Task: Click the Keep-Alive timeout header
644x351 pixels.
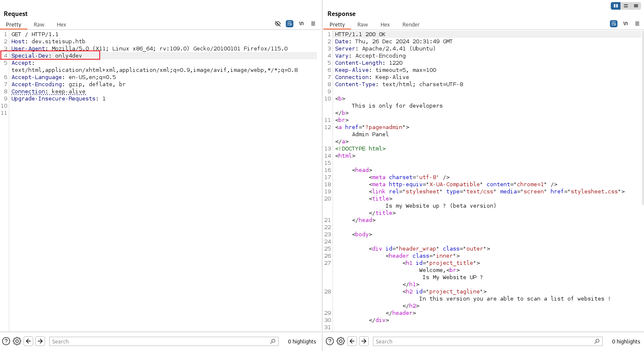Action: pyautogui.click(x=386, y=70)
